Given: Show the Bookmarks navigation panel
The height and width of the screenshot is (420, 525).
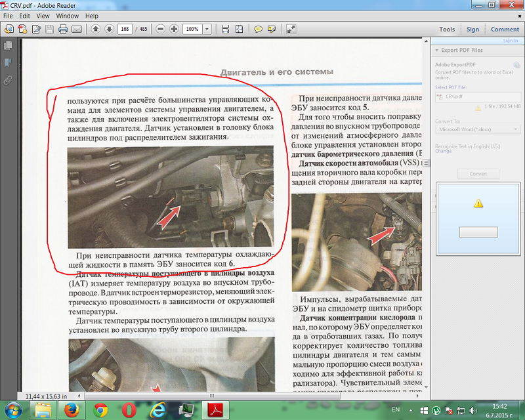Looking at the screenshot, I should coord(8,63).
